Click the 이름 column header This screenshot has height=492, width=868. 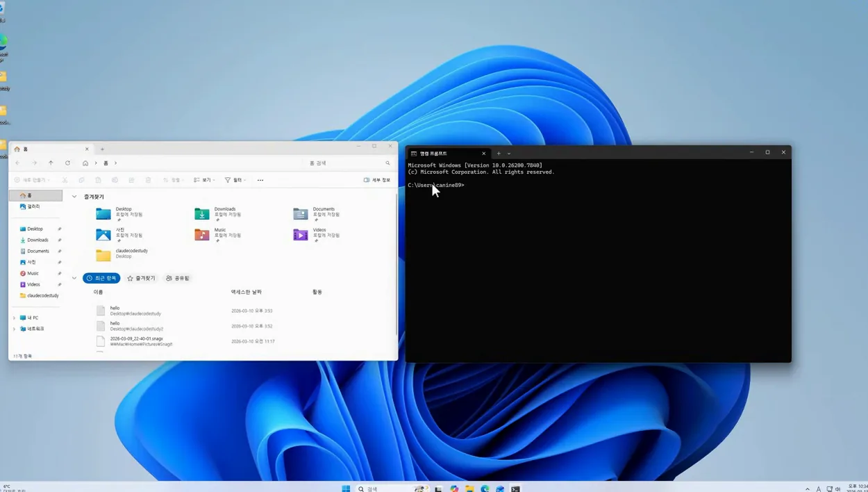point(99,292)
